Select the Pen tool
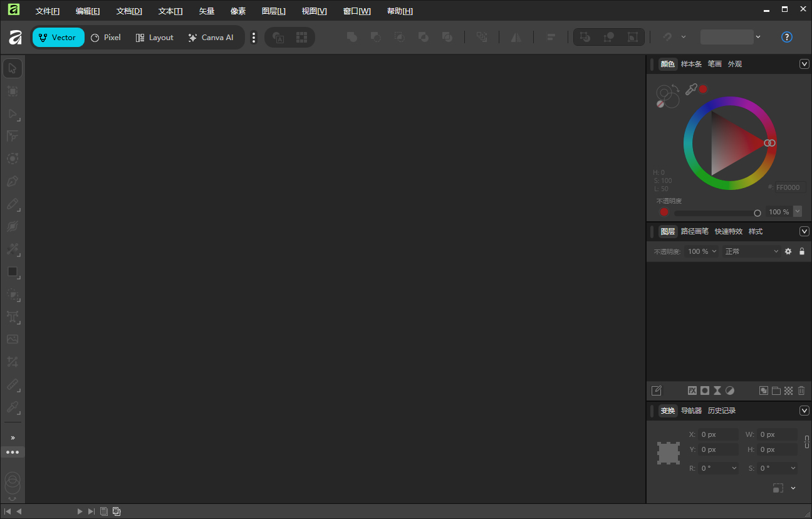This screenshot has height=519, width=812. click(13, 181)
